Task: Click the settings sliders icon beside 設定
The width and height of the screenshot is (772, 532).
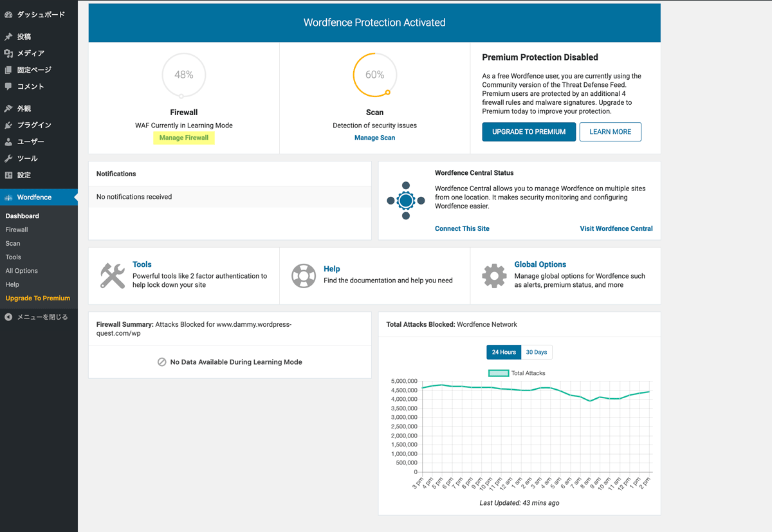Action: [8, 175]
